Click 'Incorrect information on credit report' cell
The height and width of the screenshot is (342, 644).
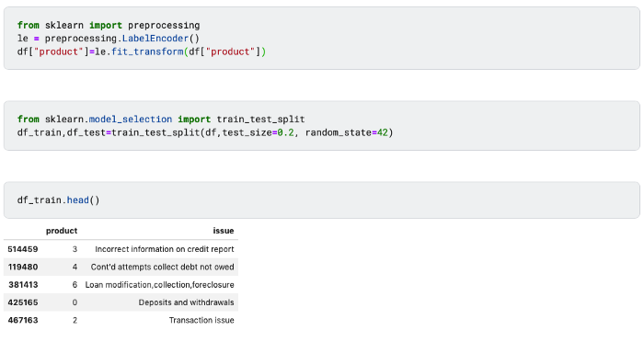tap(165, 249)
